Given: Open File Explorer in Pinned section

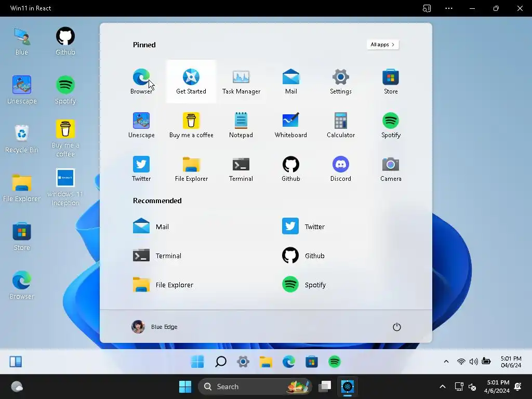Looking at the screenshot, I should tap(191, 169).
